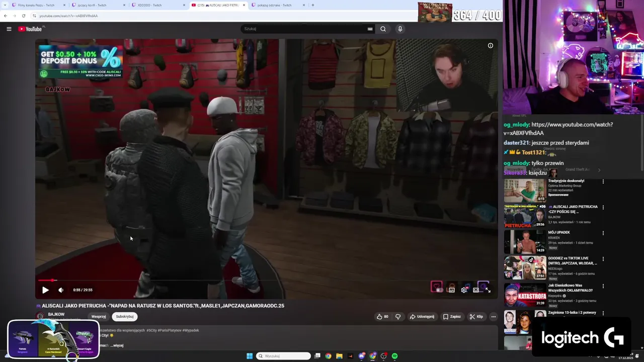Open GOODIEZ vs TIKTOK LIVE video

(525, 267)
